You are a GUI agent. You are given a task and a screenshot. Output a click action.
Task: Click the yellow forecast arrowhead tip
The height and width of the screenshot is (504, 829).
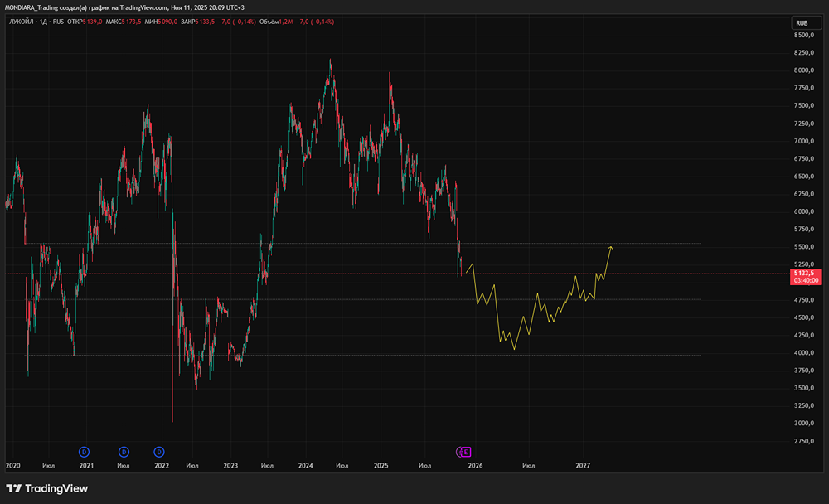[611, 247]
